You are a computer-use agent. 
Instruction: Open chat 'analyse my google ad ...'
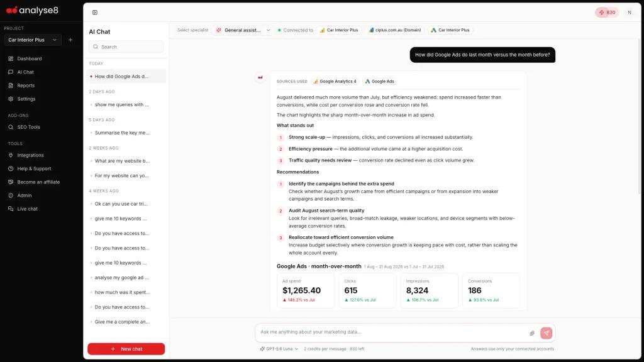coord(126,277)
